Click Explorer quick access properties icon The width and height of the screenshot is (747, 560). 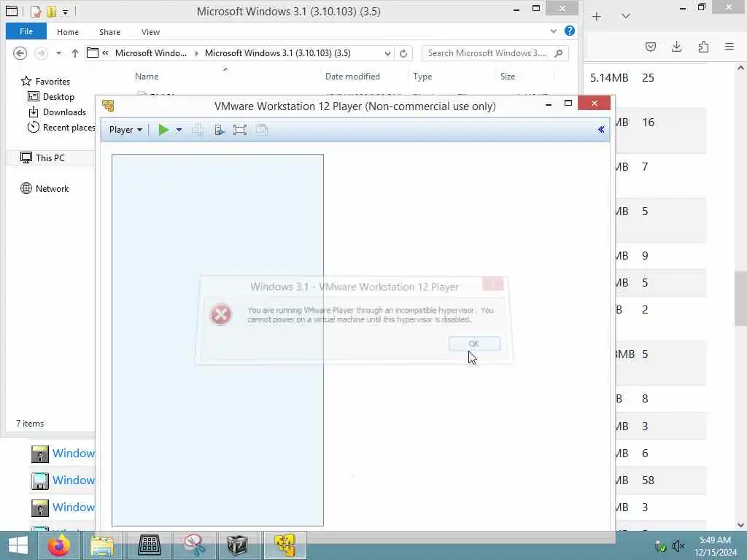tap(35, 11)
